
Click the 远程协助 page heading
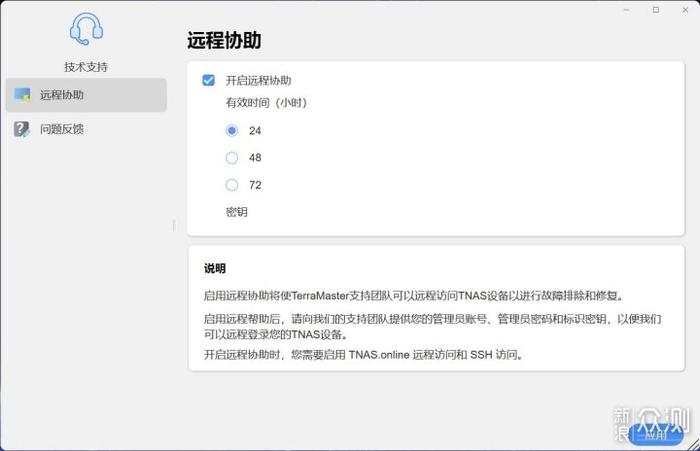(x=224, y=40)
